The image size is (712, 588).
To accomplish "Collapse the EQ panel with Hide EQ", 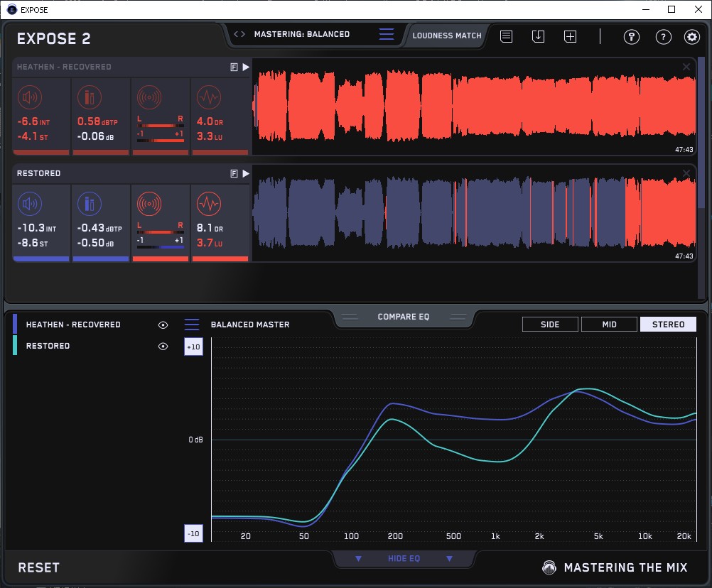I will 404,558.
